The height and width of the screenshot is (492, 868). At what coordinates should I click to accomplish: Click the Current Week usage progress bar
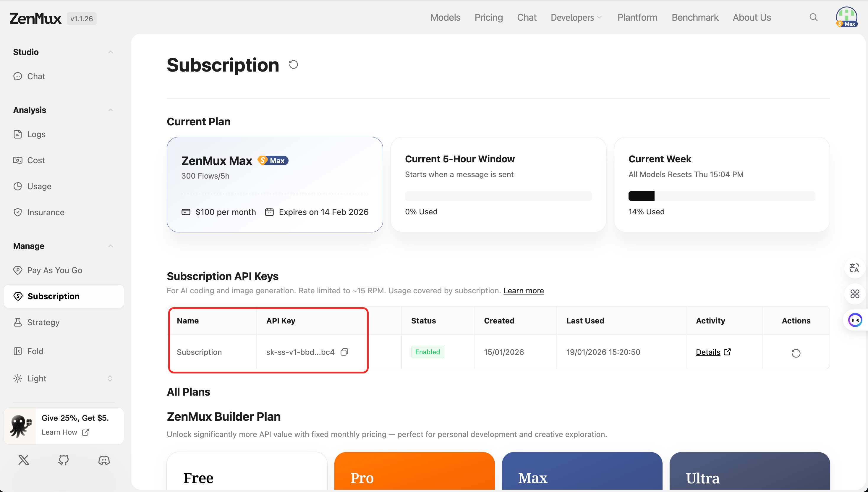[721, 196]
